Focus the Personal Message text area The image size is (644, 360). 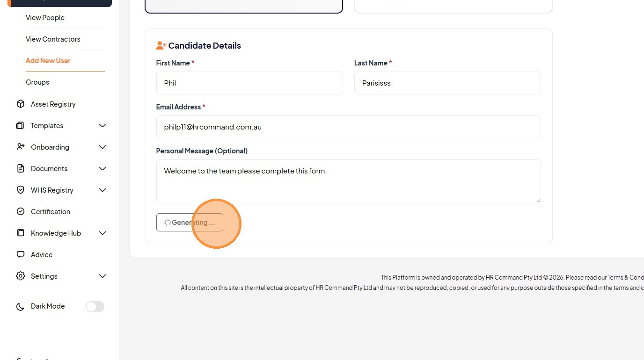click(x=348, y=181)
